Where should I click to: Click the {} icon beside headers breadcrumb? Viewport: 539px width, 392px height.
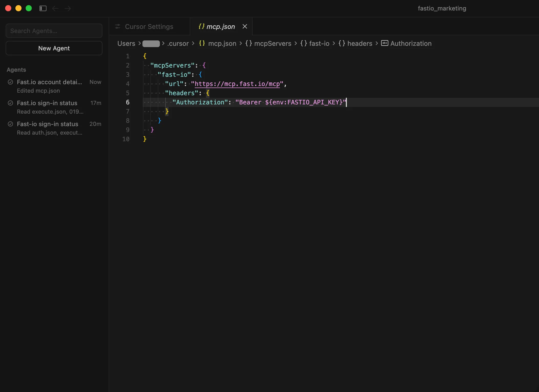coord(341,43)
